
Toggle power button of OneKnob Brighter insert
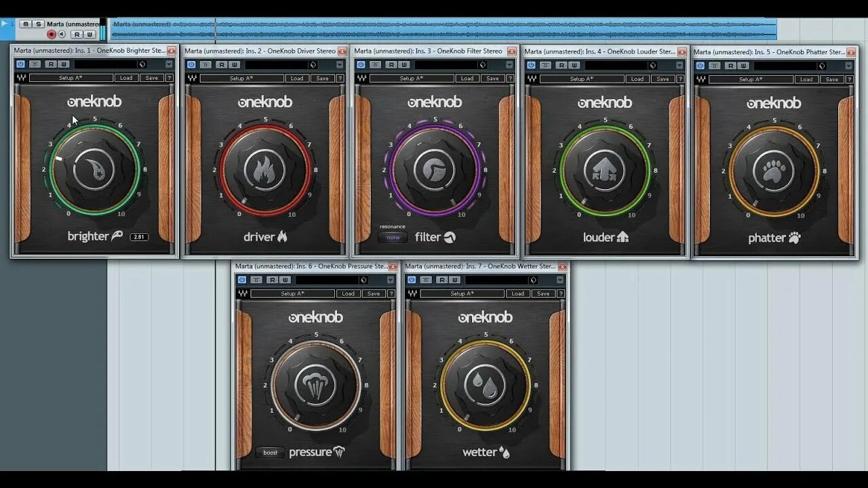coord(20,64)
